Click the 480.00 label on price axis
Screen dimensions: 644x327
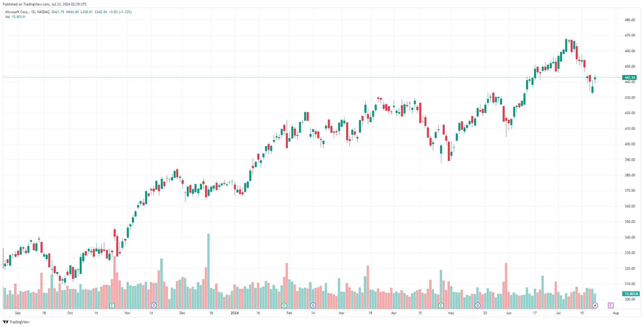630,20
